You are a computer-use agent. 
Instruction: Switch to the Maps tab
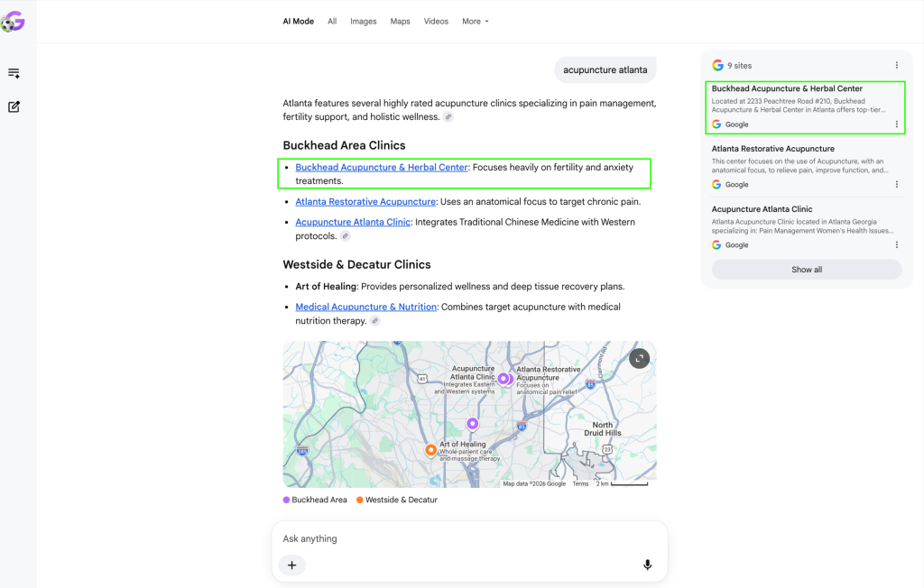pyautogui.click(x=400, y=22)
